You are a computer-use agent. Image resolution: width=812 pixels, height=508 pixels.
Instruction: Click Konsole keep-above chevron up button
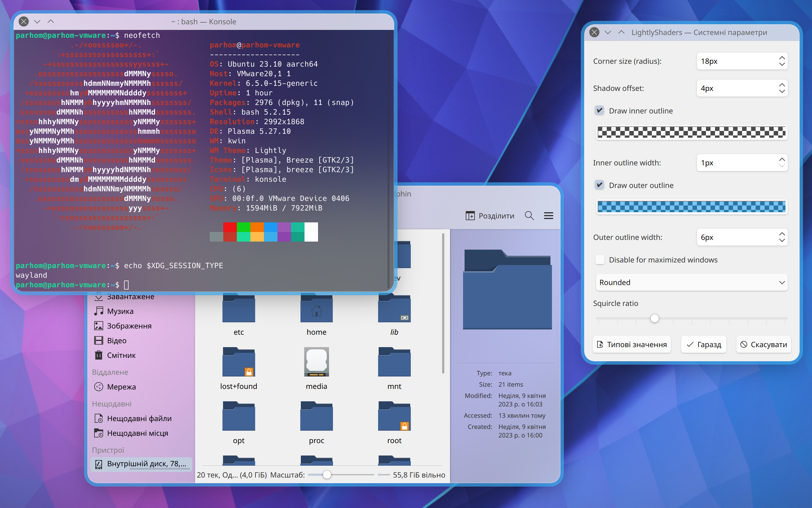point(51,21)
